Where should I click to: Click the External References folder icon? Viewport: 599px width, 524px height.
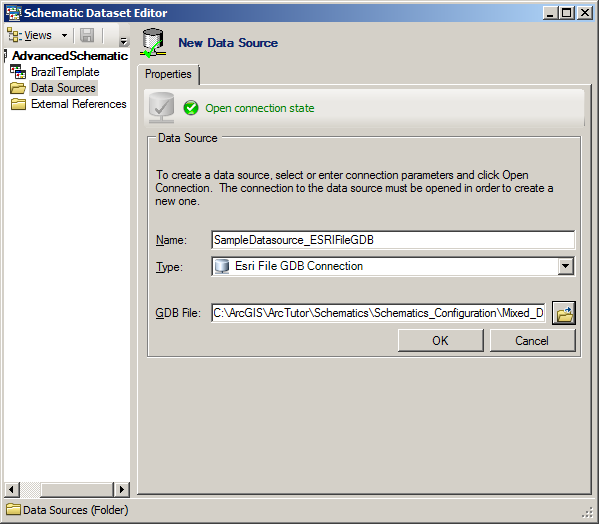coord(18,104)
